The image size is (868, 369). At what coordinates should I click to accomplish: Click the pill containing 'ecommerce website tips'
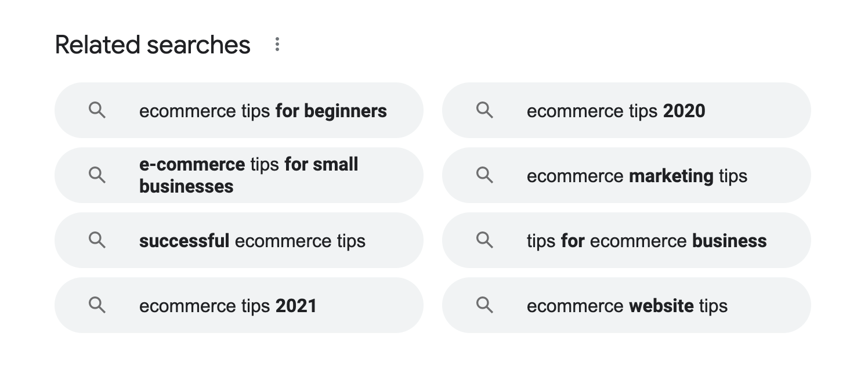click(x=627, y=305)
